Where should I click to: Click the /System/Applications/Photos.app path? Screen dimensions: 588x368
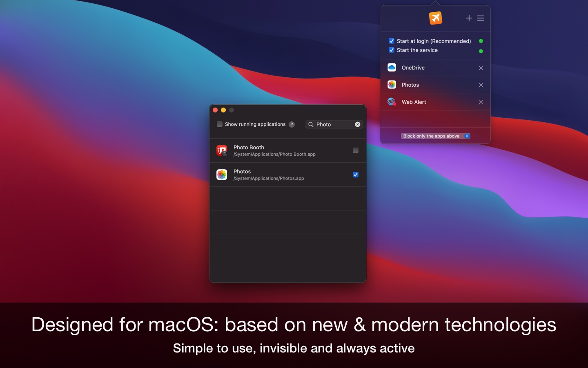click(269, 178)
